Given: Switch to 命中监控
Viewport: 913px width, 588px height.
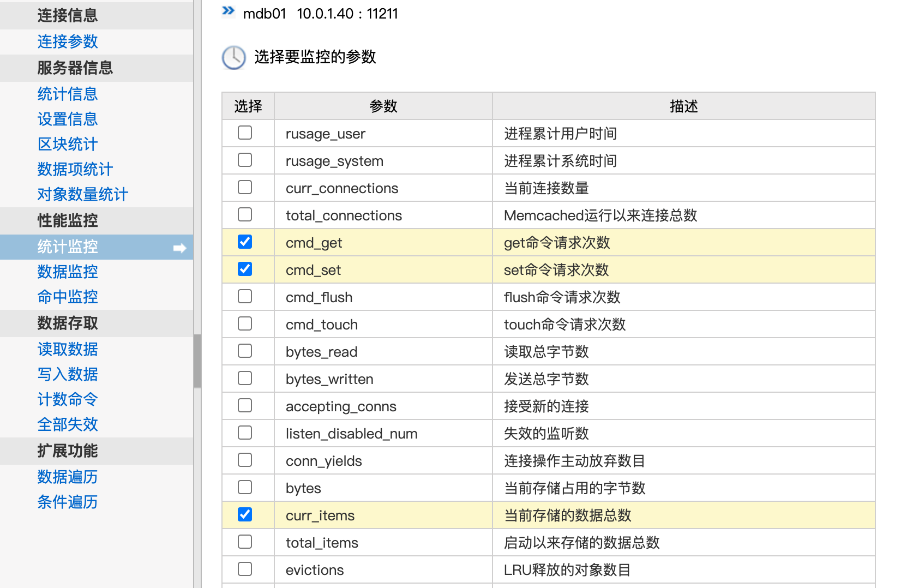Looking at the screenshot, I should tap(68, 297).
